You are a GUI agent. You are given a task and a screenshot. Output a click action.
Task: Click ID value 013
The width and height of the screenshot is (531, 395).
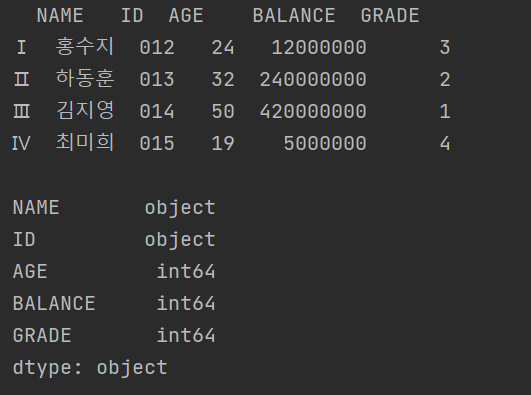(x=157, y=80)
